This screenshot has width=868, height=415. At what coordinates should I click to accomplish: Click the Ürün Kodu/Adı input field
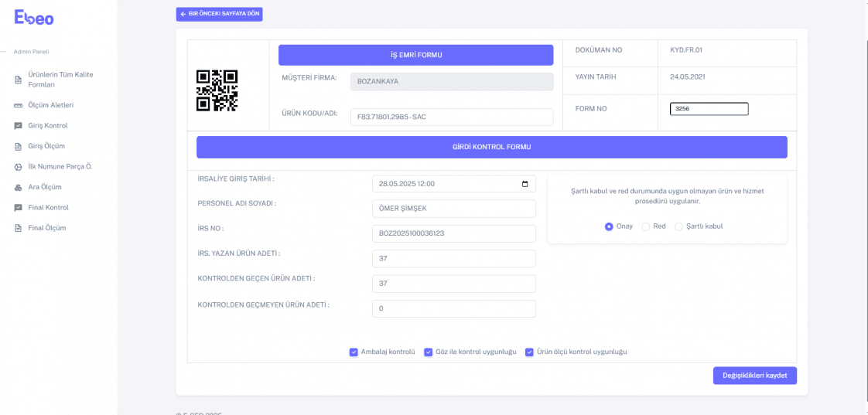pyautogui.click(x=452, y=117)
